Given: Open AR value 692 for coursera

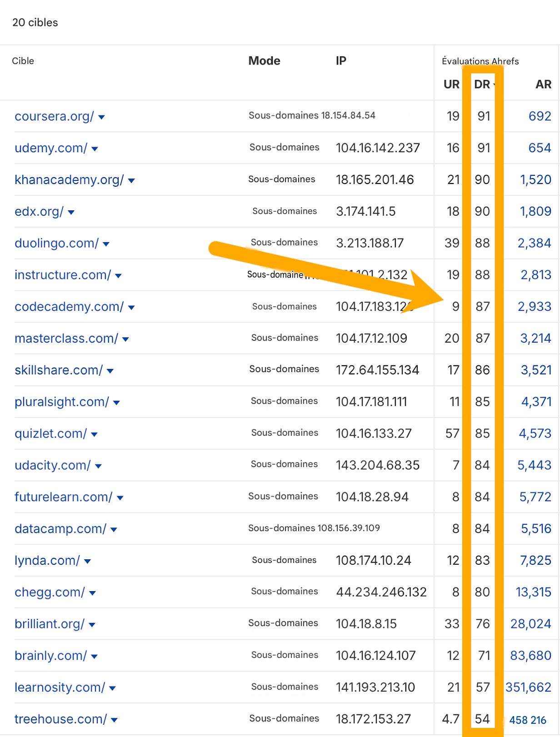Looking at the screenshot, I should (x=540, y=116).
